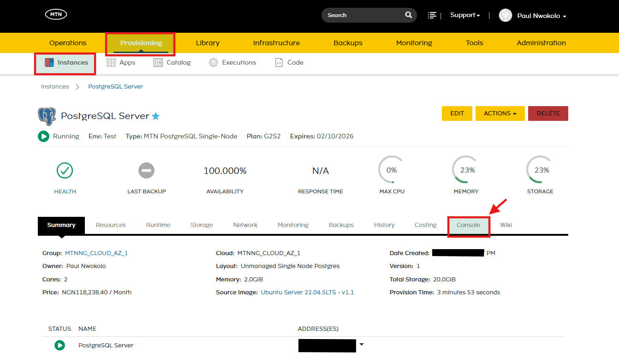The height and width of the screenshot is (364, 619).
Task: Click the Instances icon in the submenu
Action: 49,62
